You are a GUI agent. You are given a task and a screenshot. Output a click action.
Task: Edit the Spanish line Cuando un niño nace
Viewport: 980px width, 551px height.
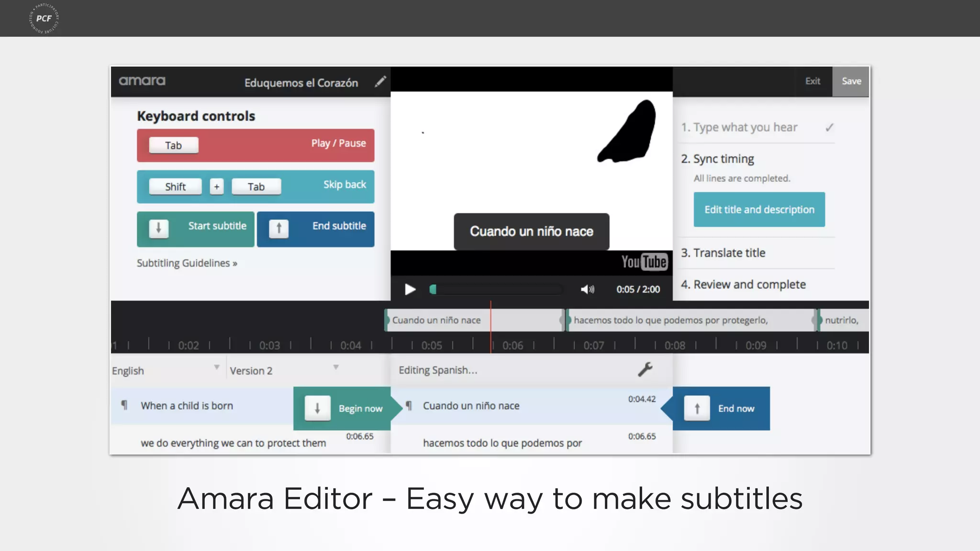(x=471, y=406)
